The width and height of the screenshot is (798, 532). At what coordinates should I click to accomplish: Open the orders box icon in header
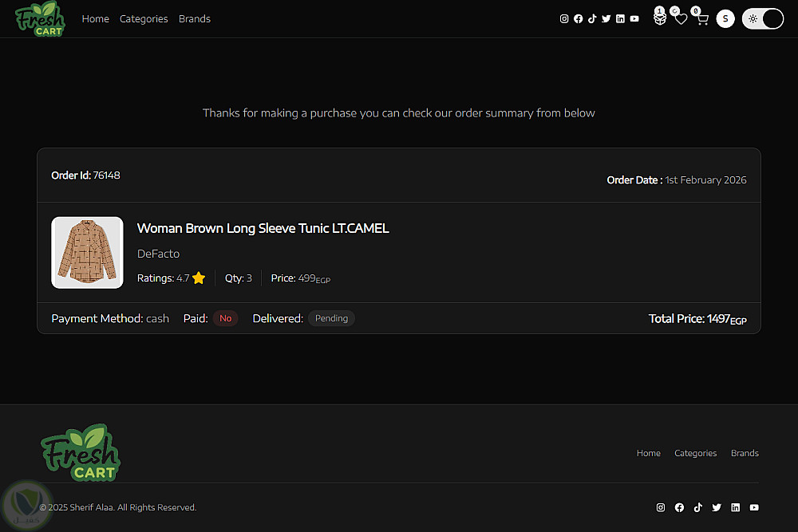click(660, 19)
